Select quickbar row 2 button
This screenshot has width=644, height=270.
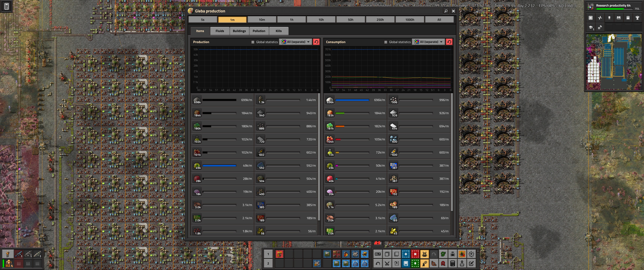[268, 263]
